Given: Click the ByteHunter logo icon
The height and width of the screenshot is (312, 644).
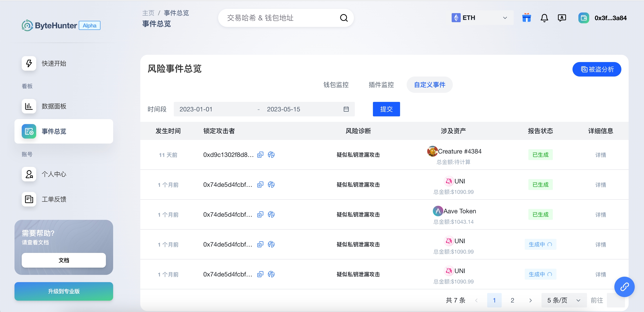Looking at the screenshot, I should 27,25.
